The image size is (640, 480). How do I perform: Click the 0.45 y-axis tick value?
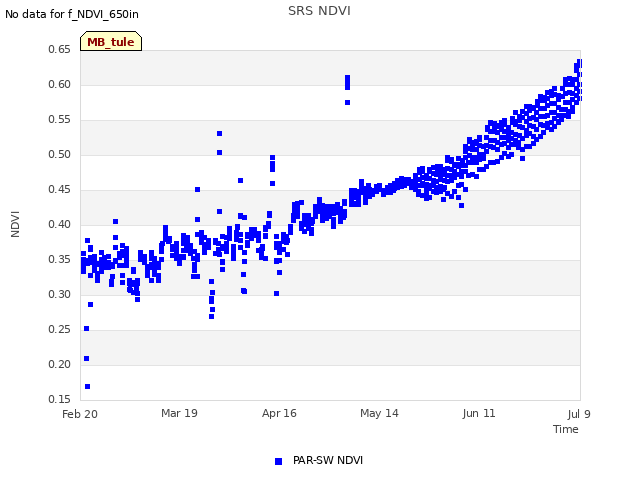click(60, 189)
